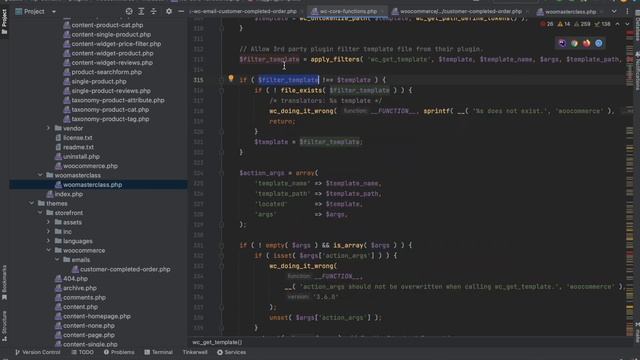Screen dimensions: 640x360
Task: Select license.txt file
Action: (78, 138)
